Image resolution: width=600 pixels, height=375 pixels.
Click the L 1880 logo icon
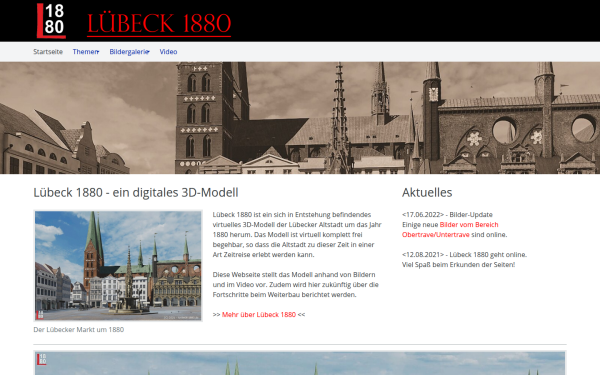pyautogui.click(x=51, y=21)
